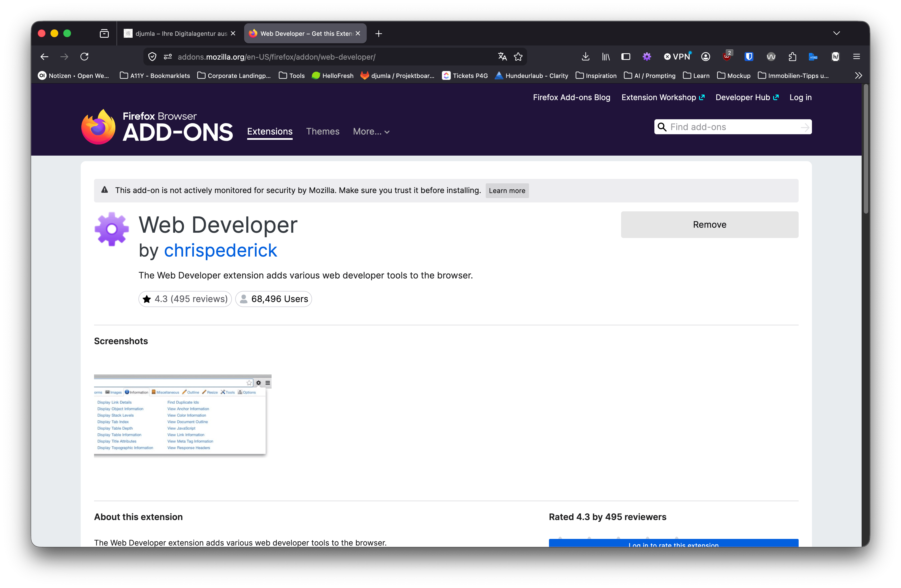The image size is (901, 588).
Task: Open Firefox Add-ons Blog link
Action: 572,97
